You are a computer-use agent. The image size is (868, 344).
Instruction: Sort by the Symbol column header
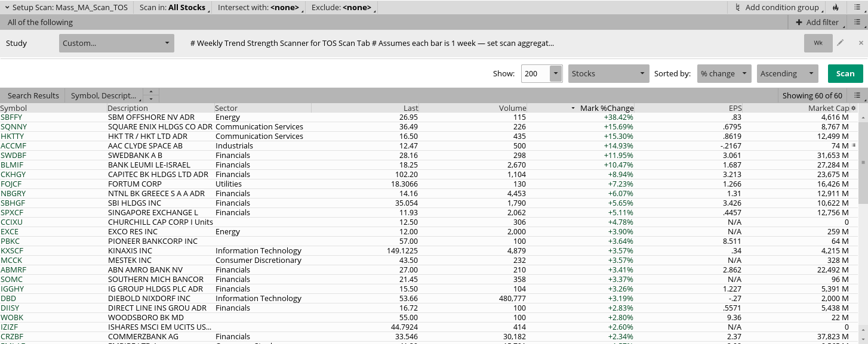(x=53, y=108)
